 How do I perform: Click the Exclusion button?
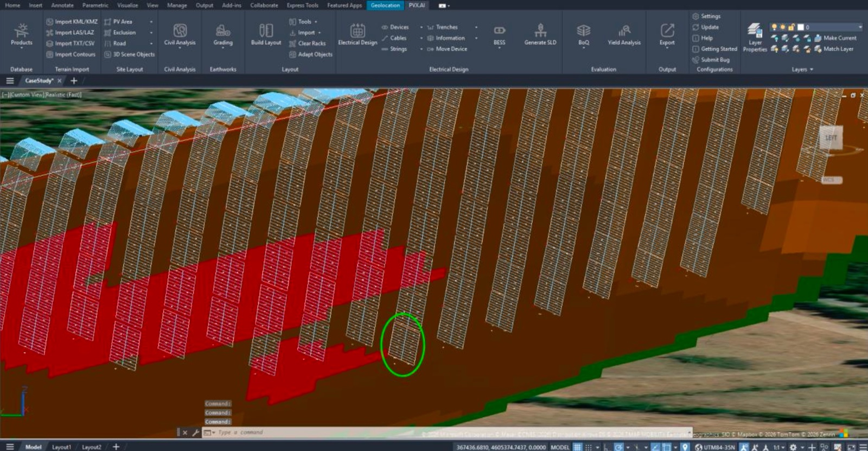coord(120,33)
